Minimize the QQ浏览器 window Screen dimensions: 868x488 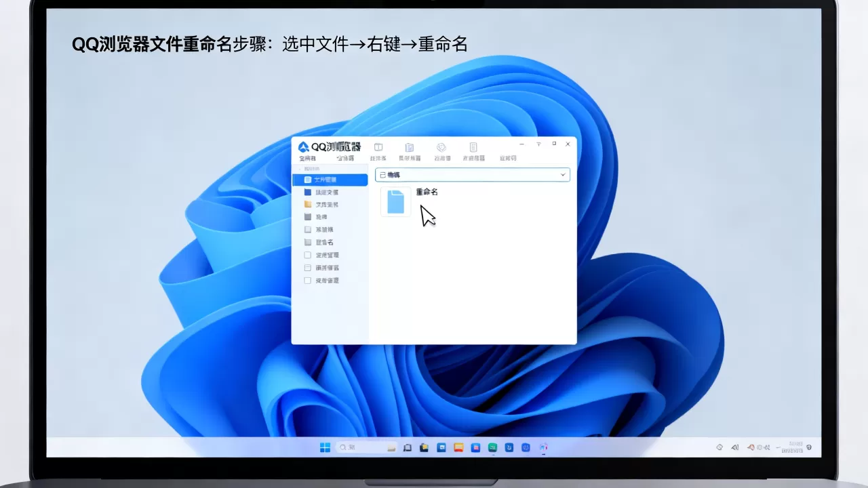tap(522, 144)
